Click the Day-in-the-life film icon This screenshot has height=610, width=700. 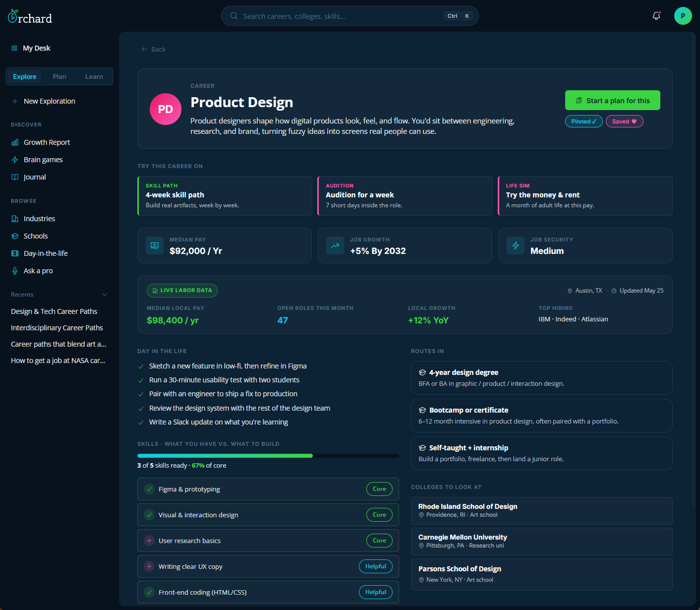click(15, 253)
